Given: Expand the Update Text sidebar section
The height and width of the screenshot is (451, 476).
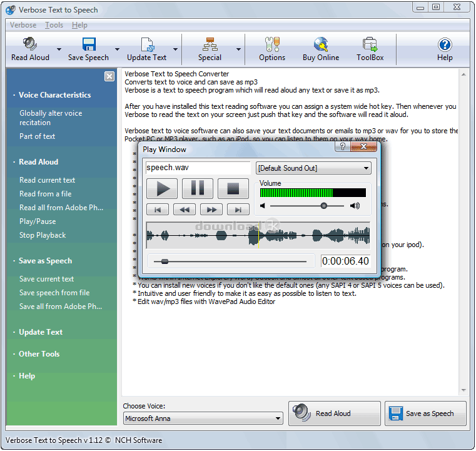Looking at the screenshot, I should click(41, 332).
